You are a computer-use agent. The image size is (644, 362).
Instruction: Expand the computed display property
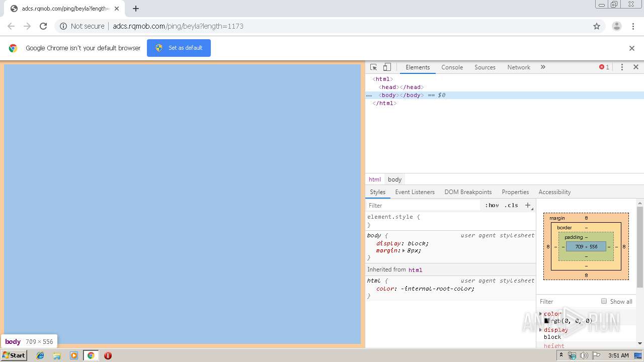(x=541, y=330)
